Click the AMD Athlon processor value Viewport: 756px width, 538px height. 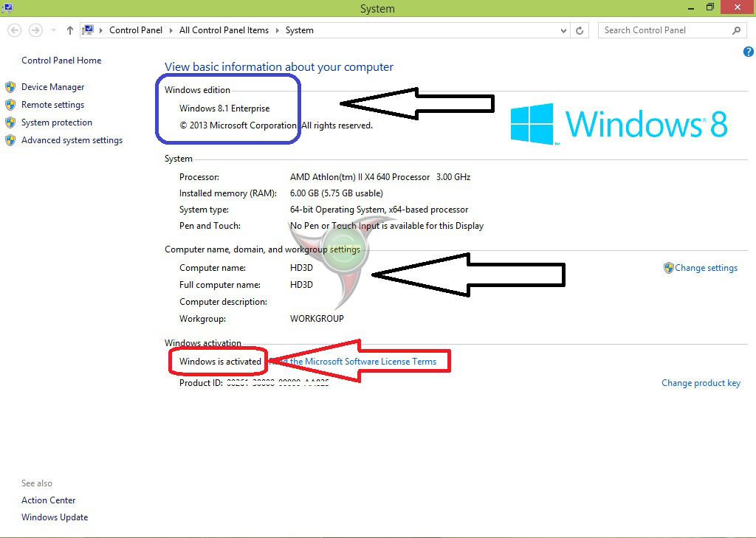coord(380,177)
